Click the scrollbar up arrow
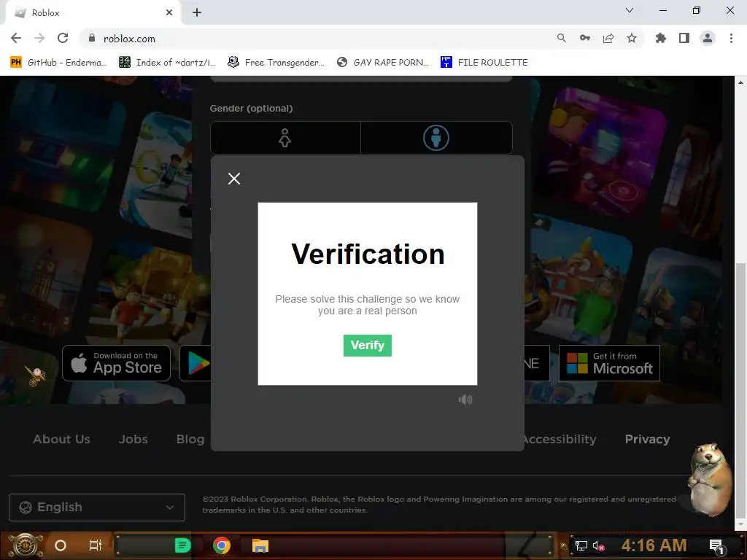 (x=740, y=82)
